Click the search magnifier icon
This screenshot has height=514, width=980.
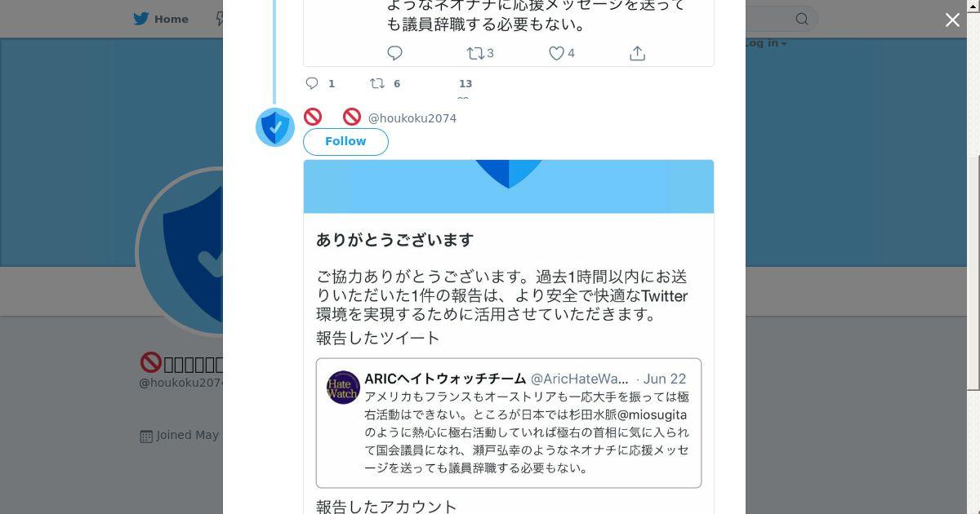click(802, 19)
